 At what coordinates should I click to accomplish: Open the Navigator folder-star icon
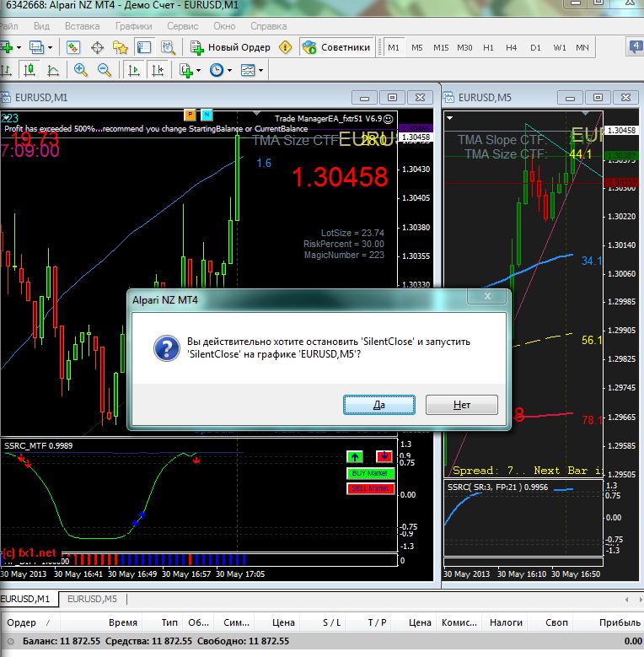pos(121,47)
